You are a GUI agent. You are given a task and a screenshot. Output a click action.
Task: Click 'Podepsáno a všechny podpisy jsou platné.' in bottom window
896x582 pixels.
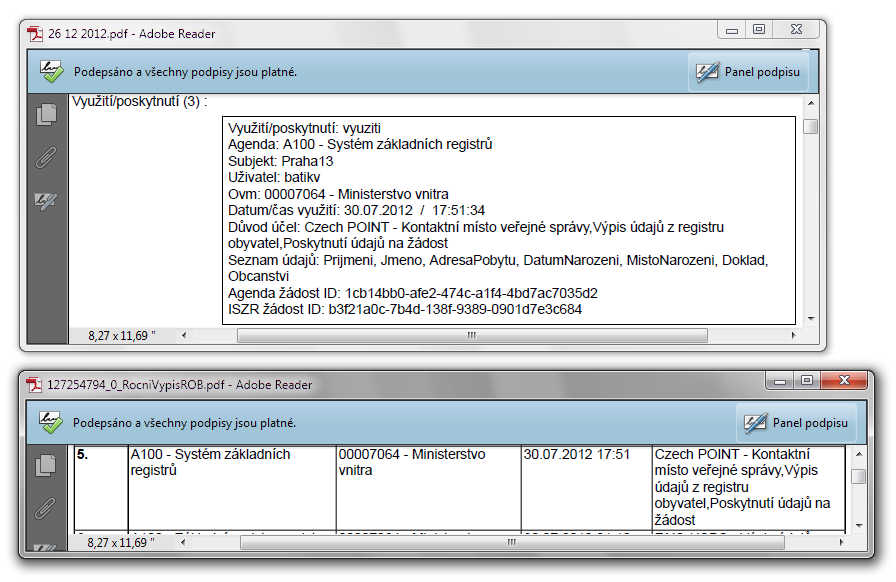click(184, 423)
